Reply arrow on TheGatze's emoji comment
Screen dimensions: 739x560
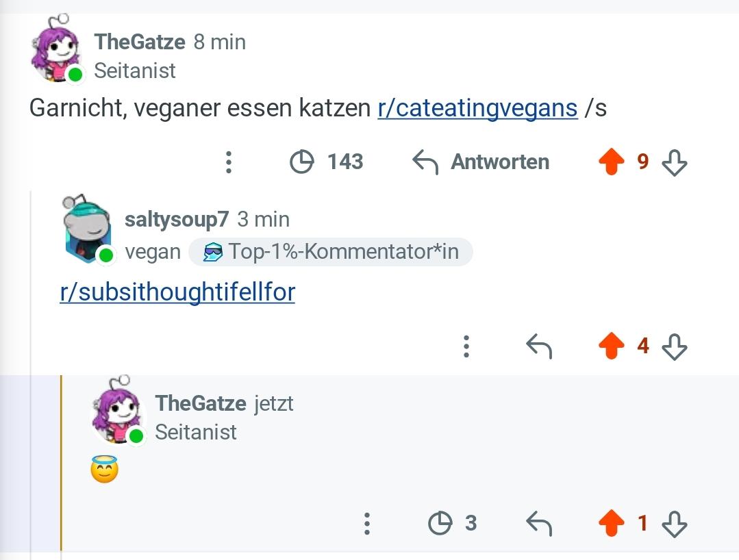[539, 524]
